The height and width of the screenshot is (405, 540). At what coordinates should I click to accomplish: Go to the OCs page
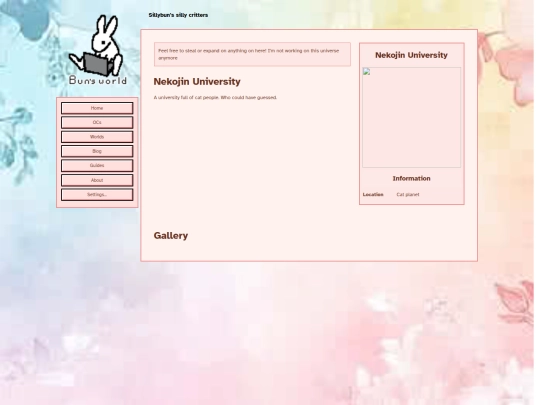(x=97, y=123)
